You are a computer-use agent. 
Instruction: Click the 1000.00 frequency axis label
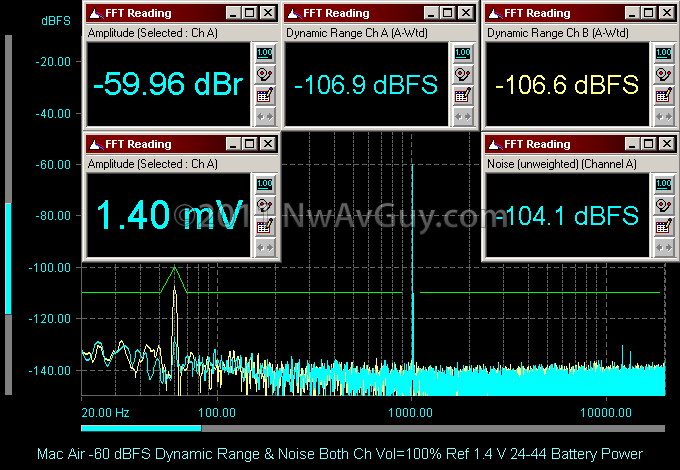click(x=411, y=412)
